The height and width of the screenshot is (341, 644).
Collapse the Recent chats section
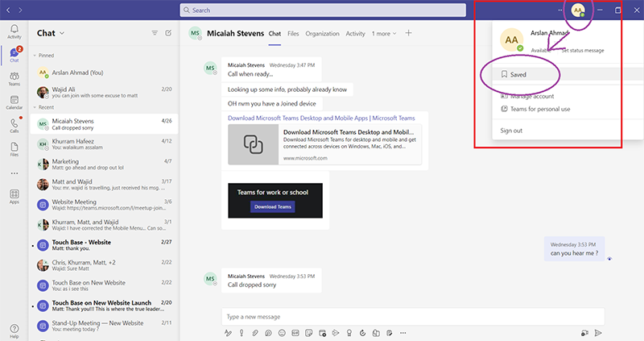[x=35, y=106]
